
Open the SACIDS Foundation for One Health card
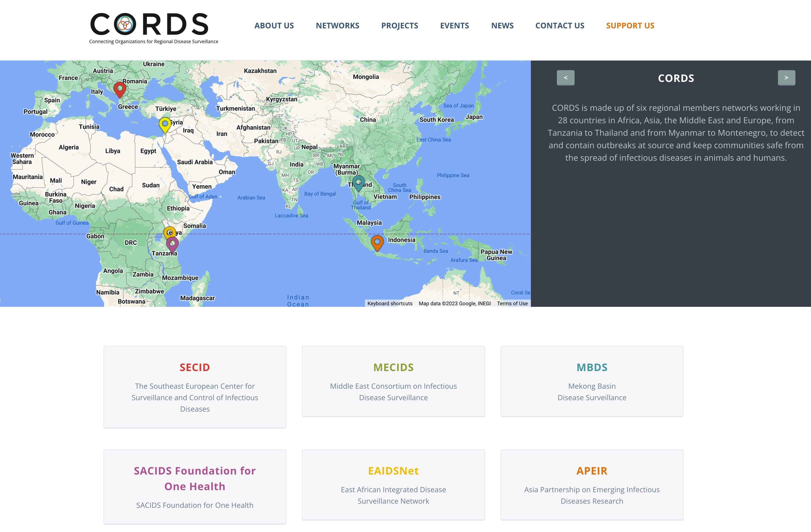pos(195,487)
